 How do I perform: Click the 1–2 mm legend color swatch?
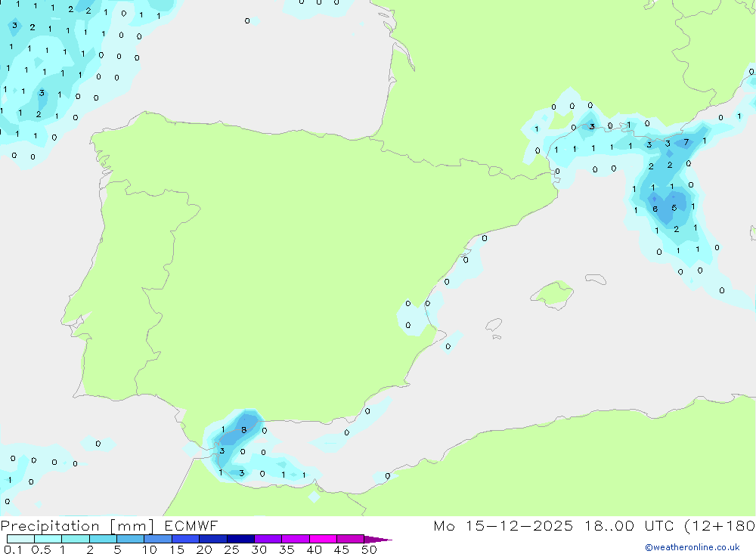coord(76,539)
